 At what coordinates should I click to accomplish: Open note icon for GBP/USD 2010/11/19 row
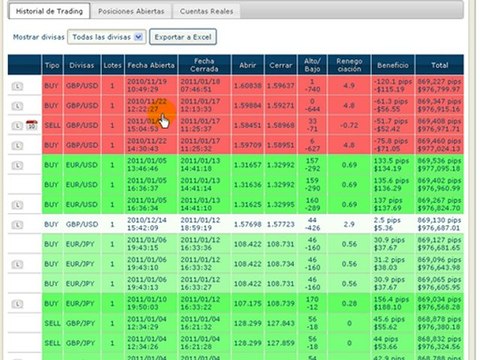[17, 86]
